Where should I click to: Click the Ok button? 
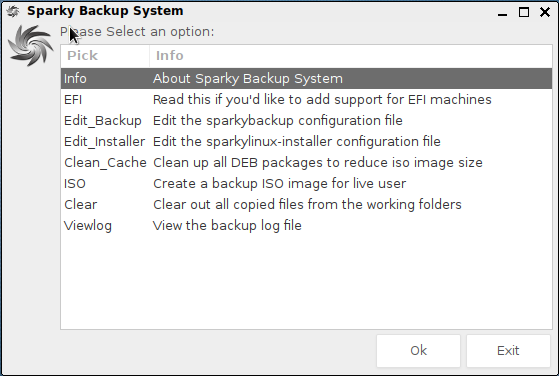(418, 351)
